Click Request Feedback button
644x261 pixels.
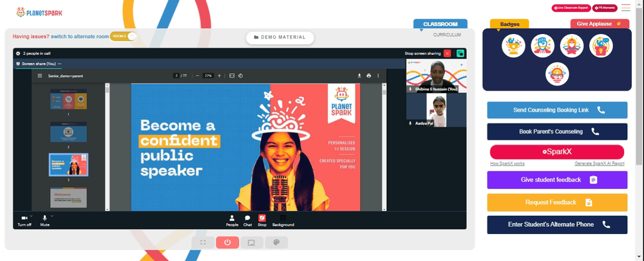pyautogui.click(x=557, y=203)
